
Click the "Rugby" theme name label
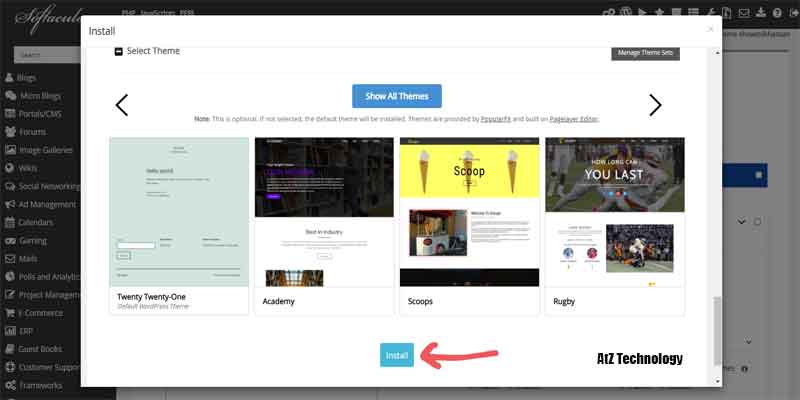click(564, 302)
